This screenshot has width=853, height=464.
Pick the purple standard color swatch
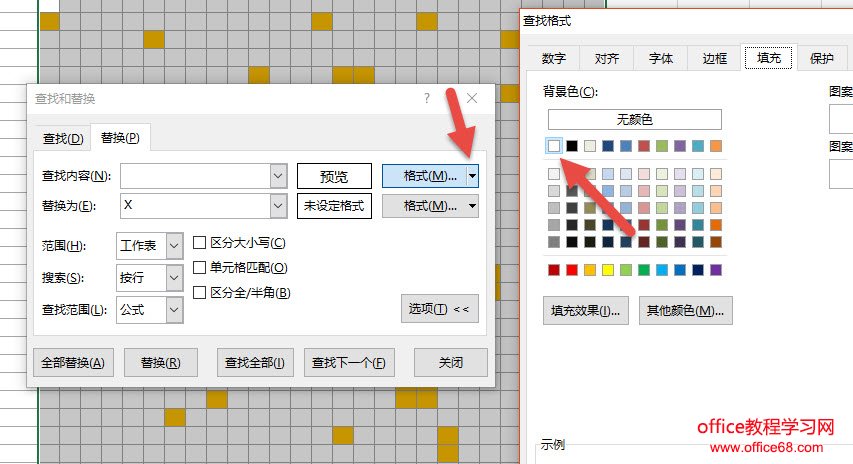[716, 270]
